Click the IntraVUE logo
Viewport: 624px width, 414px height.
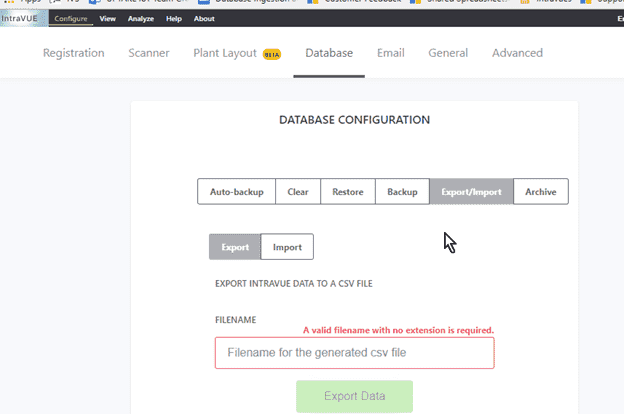pos(24,18)
